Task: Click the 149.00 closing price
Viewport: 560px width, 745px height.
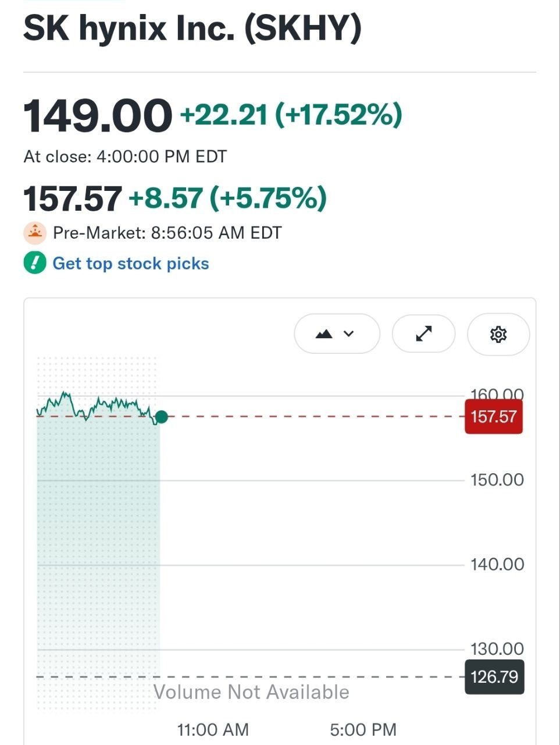Action: [98, 115]
